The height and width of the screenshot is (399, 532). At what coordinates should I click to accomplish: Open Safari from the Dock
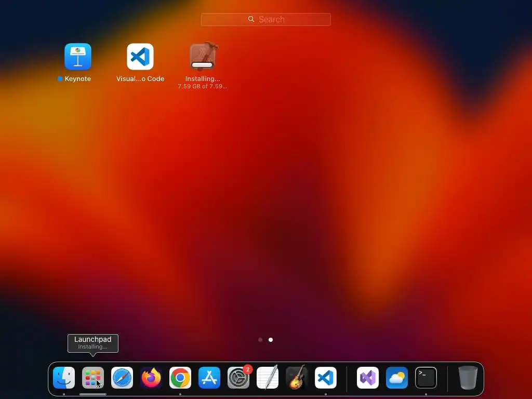122,378
